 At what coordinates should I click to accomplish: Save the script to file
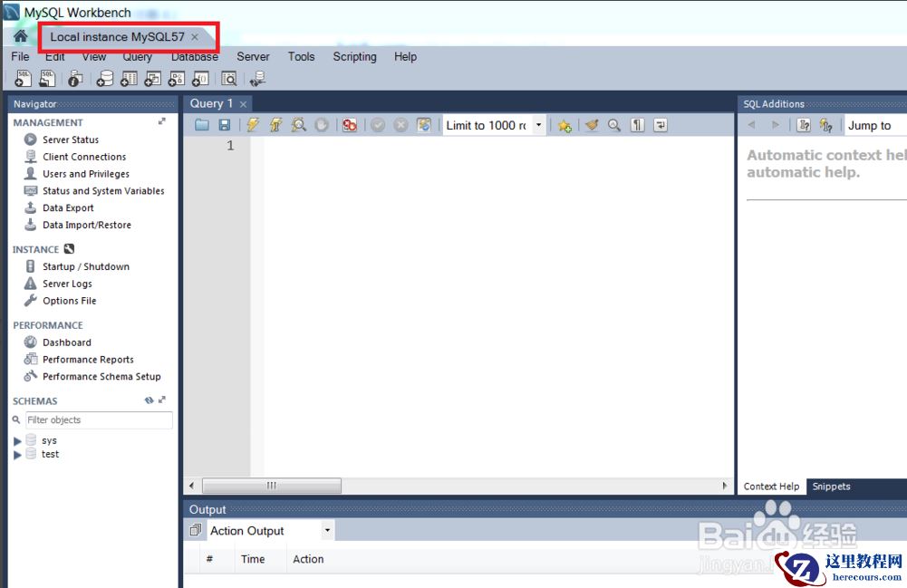(x=225, y=125)
